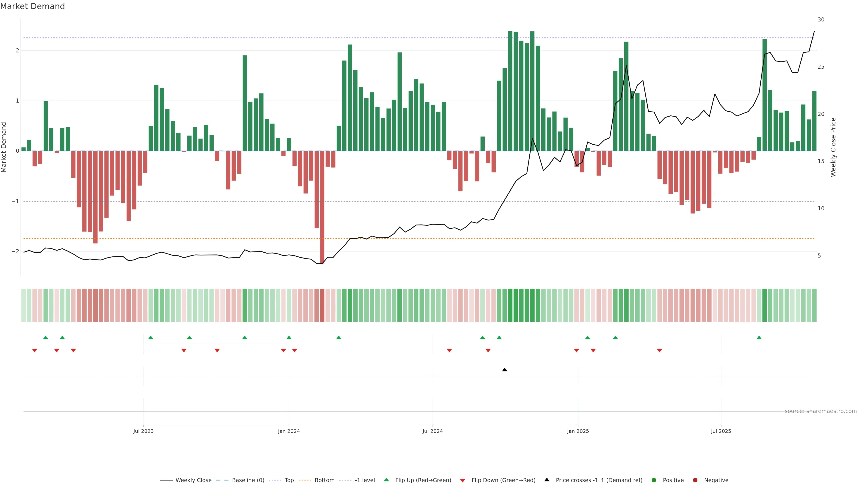This screenshot has height=488, width=868.
Task: Click the Flip Up green triangle legend icon
Action: pos(387,480)
